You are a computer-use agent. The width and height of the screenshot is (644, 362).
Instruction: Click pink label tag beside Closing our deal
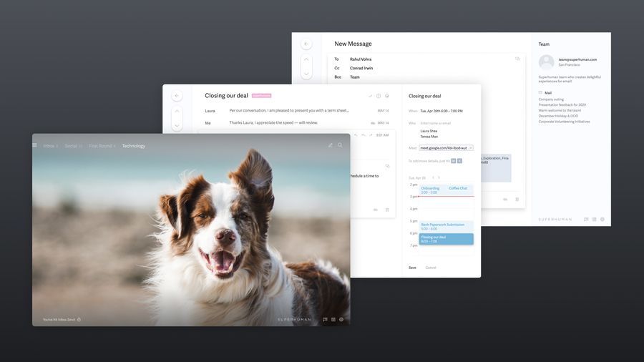coord(261,96)
